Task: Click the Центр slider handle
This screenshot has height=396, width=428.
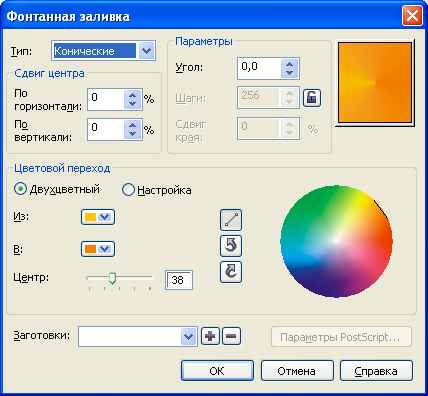Action: click(113, 278)
